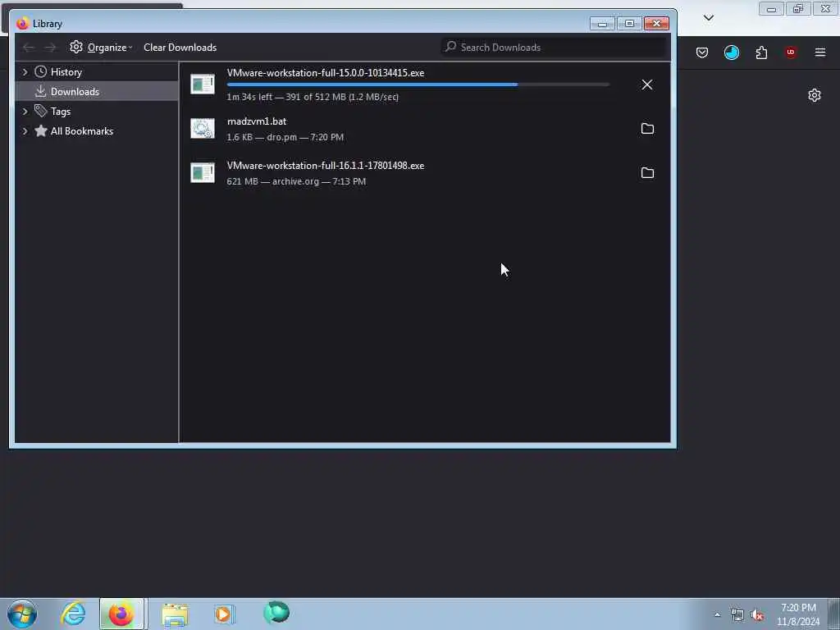The image size is (840, 630).
Task: Show hidden system tray icons
Action: [x=717, y=615]
